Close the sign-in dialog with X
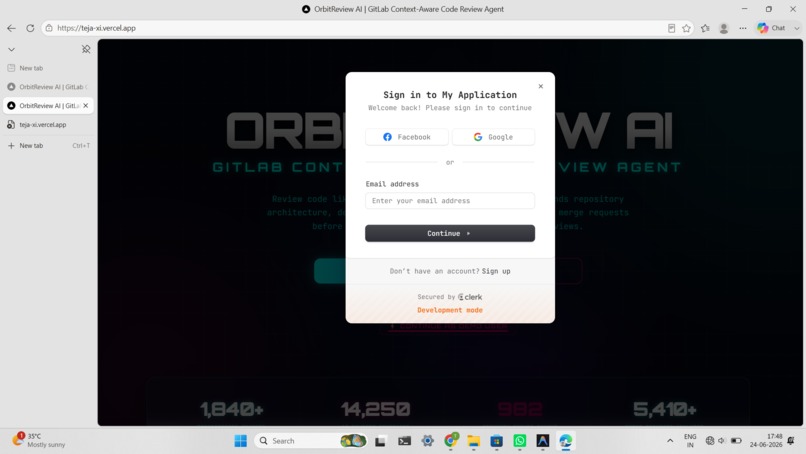 coord(540,86)
